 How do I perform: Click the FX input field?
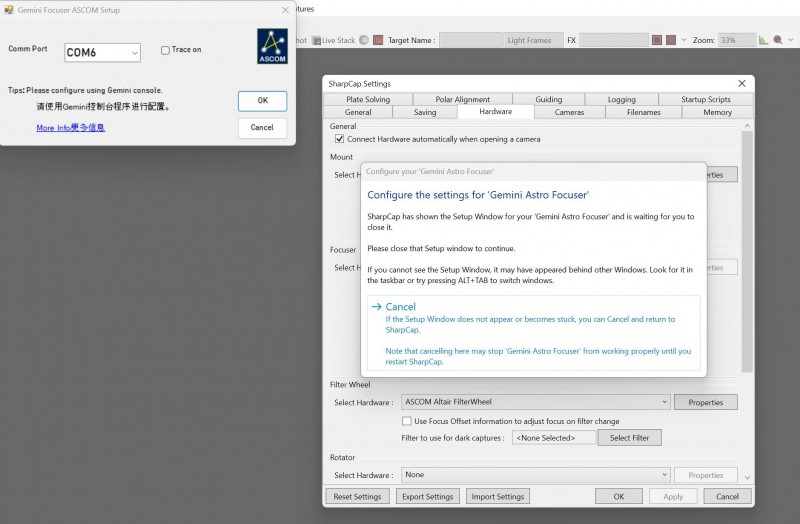(x=614, y=40)
